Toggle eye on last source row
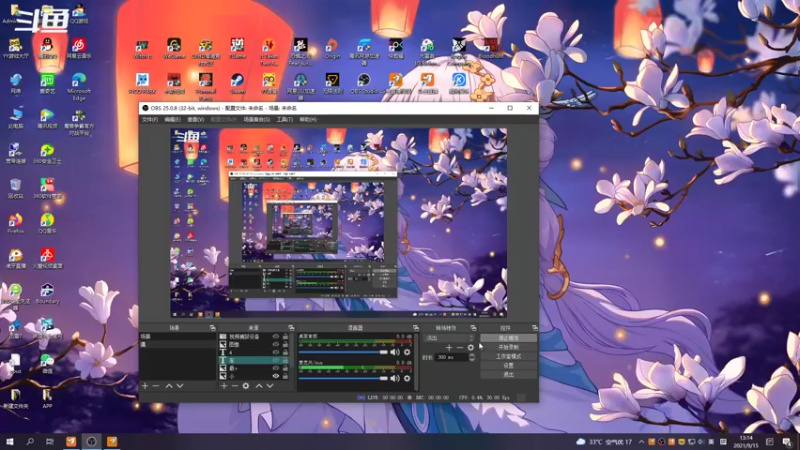This screenshot has height=450, width=800. (x=276, y=376)
